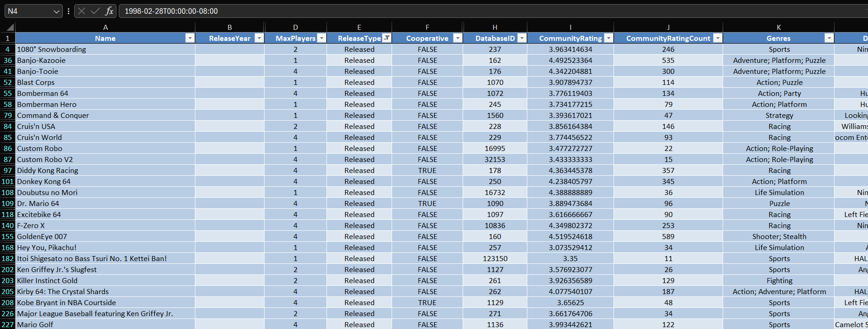868x329 pixels.
Task: Click the cell 'GoldenEye 007'
Action: coord(105,236)
